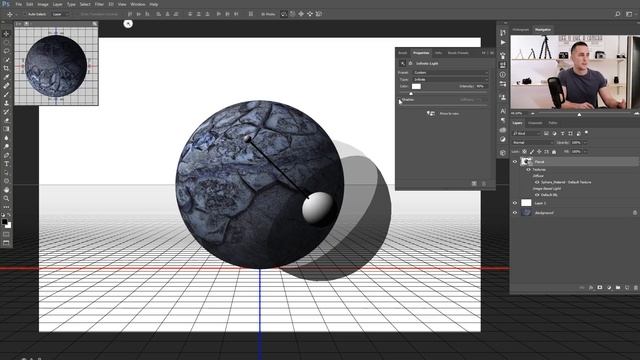Toggle the layer filter on/off switch
Image resolution: width=640 pixels, height=360 pixels.
587,133
